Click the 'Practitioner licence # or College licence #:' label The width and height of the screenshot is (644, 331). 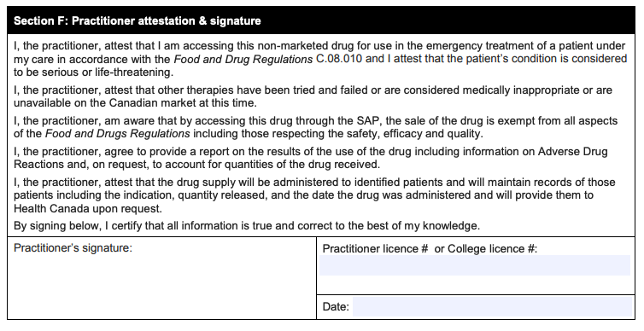(x=430, y=248)
